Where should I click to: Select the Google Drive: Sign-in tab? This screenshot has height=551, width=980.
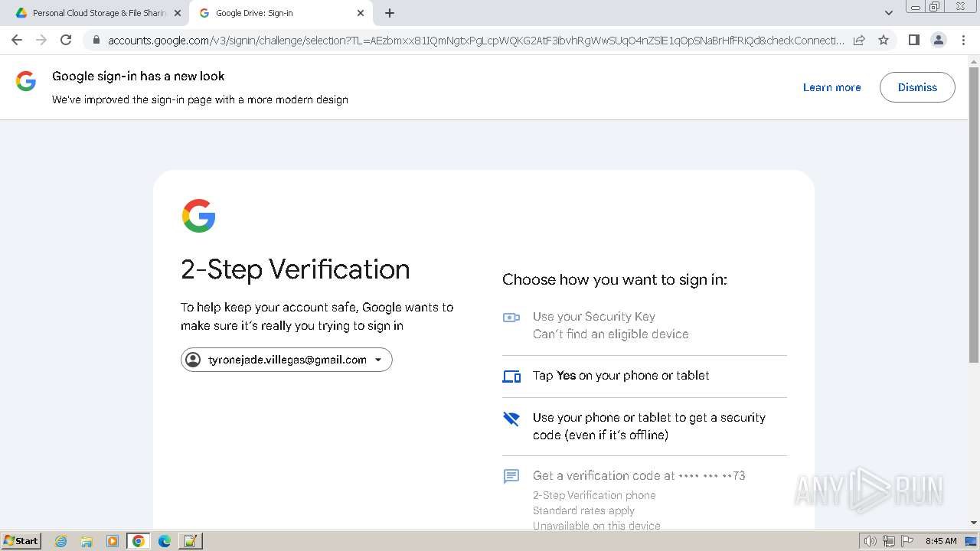click(x=280, y=13)
